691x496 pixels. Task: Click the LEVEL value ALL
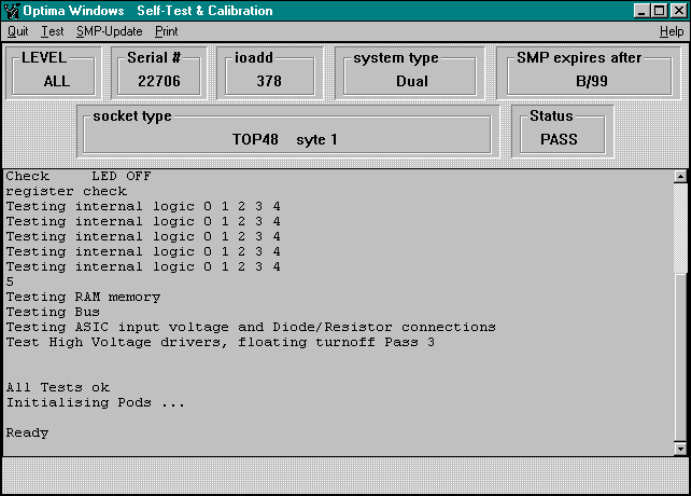56,81
